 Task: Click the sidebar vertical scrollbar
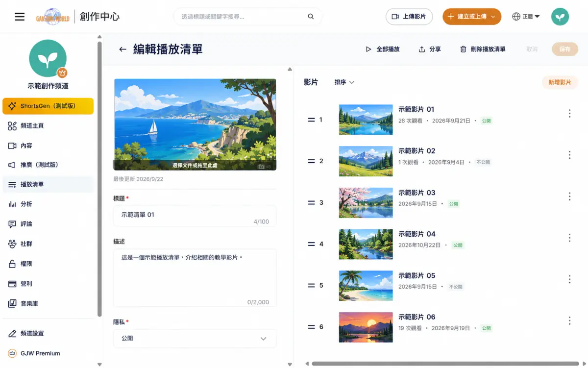click(x=99, y=179)
